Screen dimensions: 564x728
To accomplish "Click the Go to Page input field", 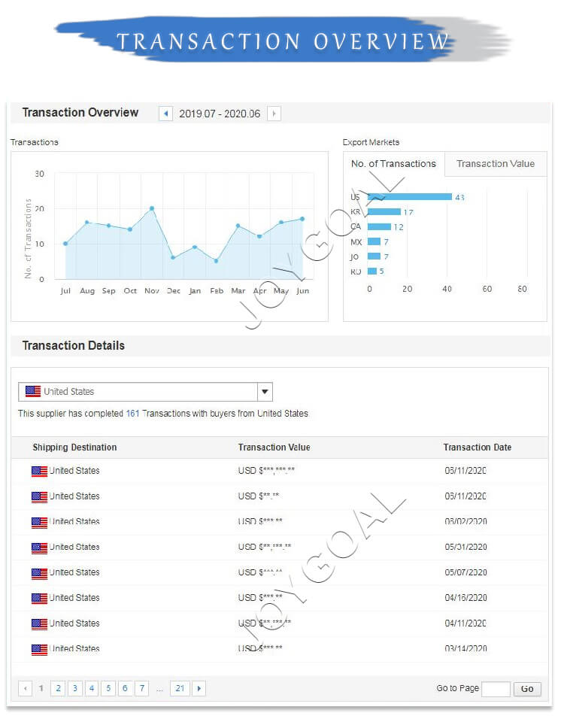I will pos(496,689).
